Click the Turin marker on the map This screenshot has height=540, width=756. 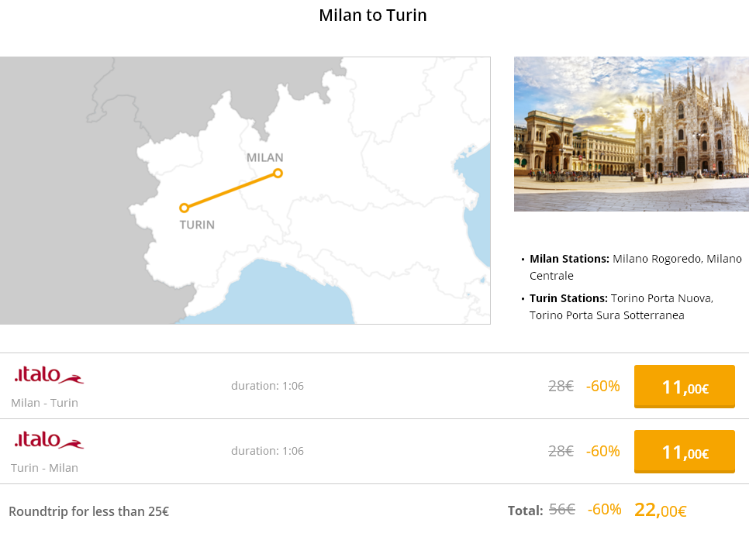point(185,208)
